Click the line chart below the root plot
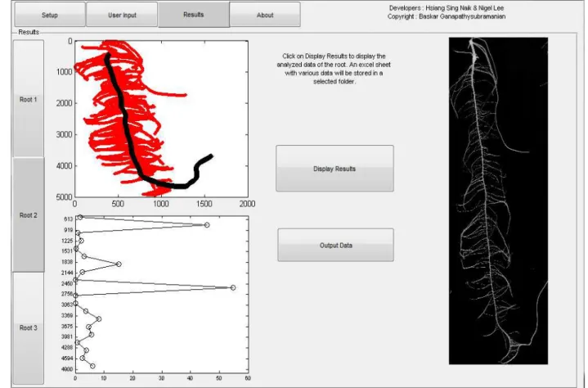This screenshot has width=588, height=388. click(162, 294)
